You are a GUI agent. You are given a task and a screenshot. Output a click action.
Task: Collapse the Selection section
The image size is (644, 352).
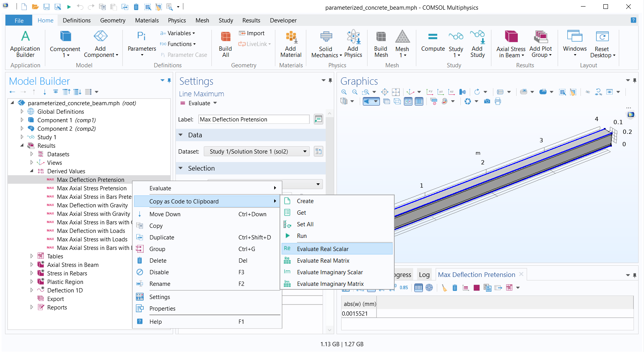(x=180, y=168)
